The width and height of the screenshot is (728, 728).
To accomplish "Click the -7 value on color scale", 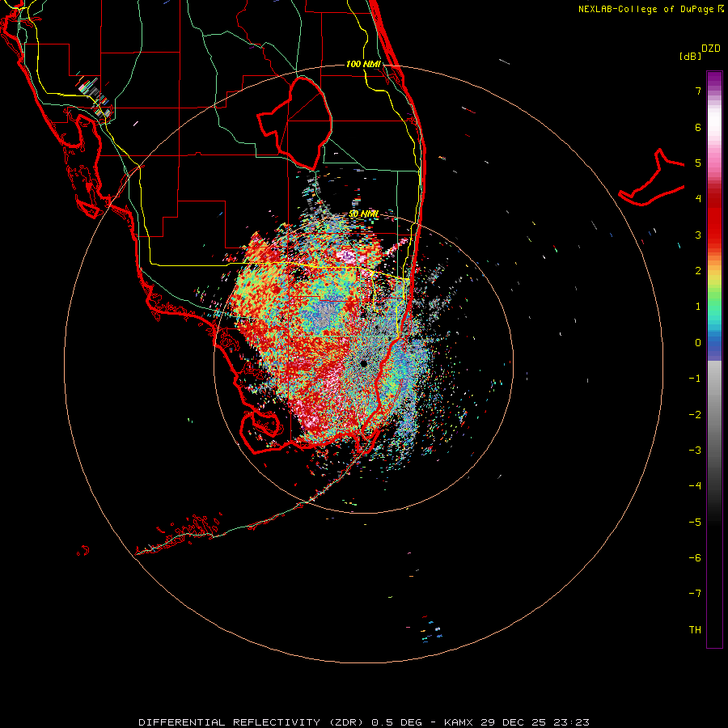I will [x=695, y=594].
